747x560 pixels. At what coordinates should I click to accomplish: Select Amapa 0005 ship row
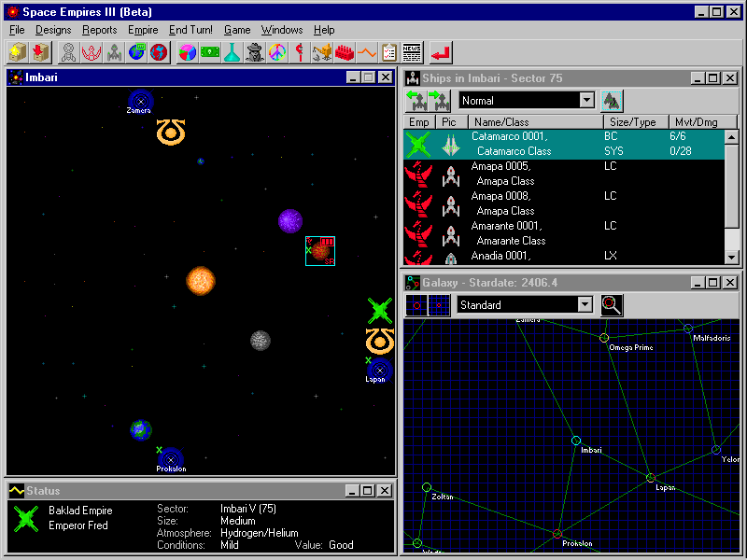click(x=564, y=174)
